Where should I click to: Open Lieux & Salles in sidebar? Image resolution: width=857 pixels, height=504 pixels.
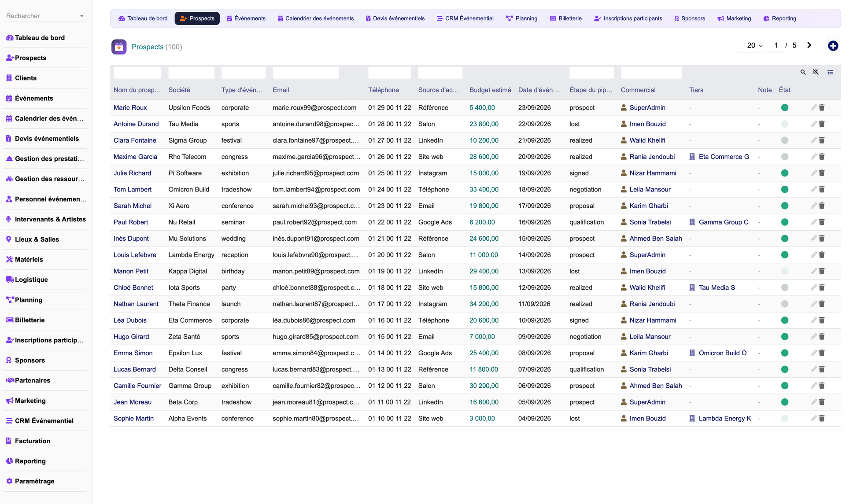click(x=37, y=239)
